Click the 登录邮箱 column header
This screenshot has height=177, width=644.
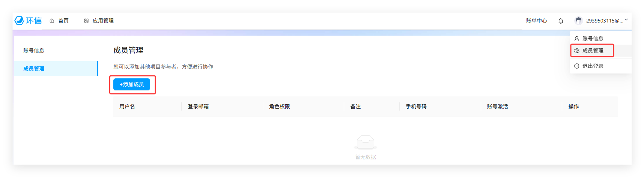point(198,106)
